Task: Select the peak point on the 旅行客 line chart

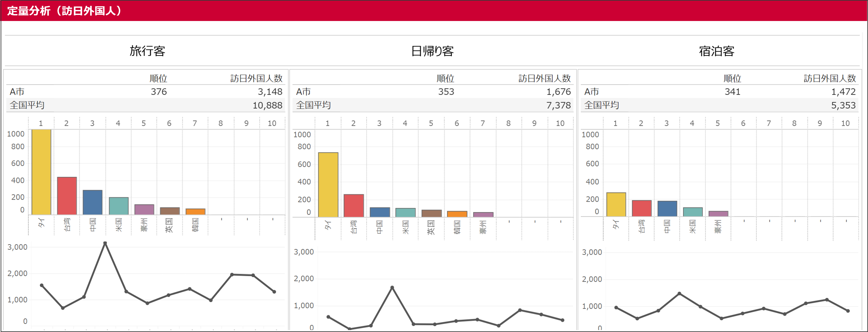Action: pyautogui.click(x=105, y=242)
